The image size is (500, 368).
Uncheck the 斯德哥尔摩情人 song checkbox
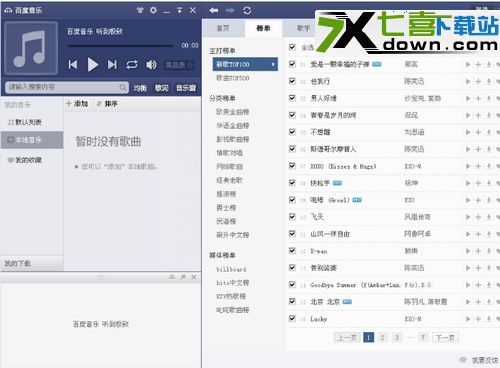click(292, 149)
